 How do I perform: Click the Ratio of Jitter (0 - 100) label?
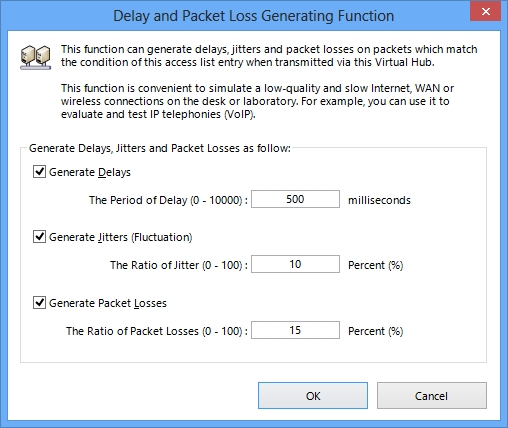click(x=179, y=265)
